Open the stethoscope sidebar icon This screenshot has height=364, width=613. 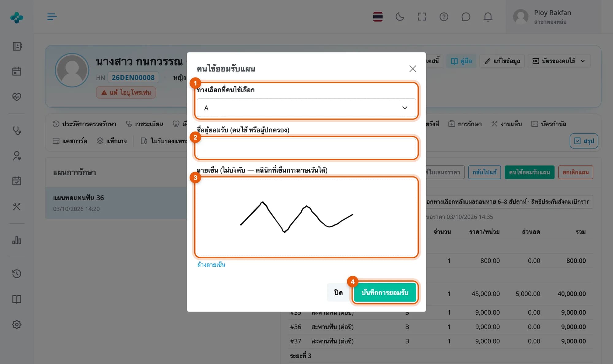17,131
